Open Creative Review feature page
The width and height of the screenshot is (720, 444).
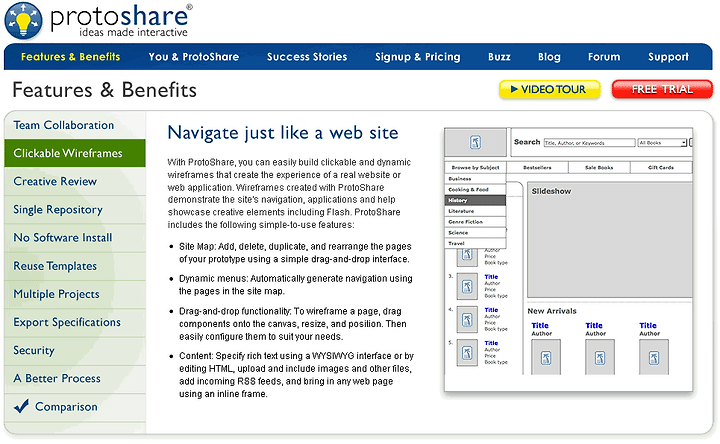[x=75, y=181]
